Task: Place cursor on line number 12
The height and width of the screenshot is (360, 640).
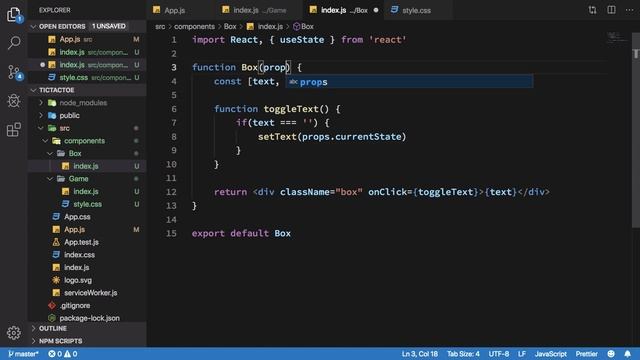Action: click(171, 192)
